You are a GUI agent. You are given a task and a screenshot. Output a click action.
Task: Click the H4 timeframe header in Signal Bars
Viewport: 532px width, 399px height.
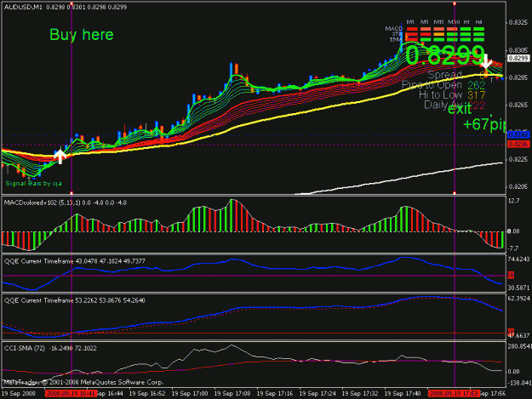pos(478,22)
